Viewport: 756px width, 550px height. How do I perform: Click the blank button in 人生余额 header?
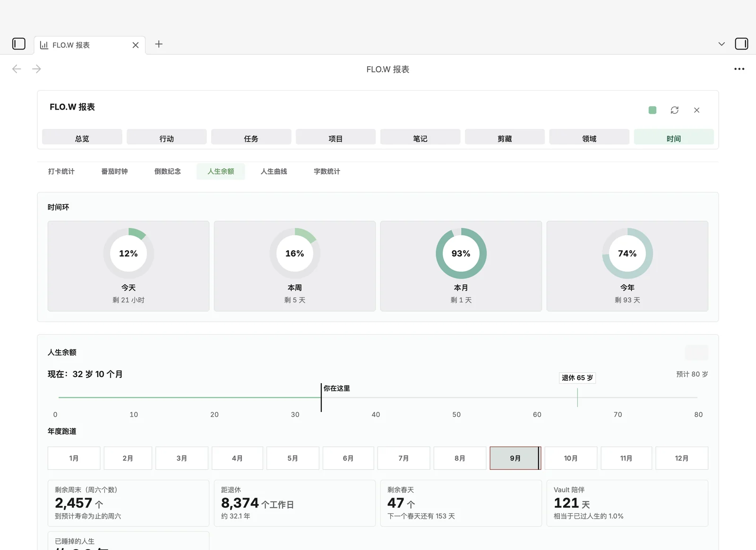coord(696,352)
